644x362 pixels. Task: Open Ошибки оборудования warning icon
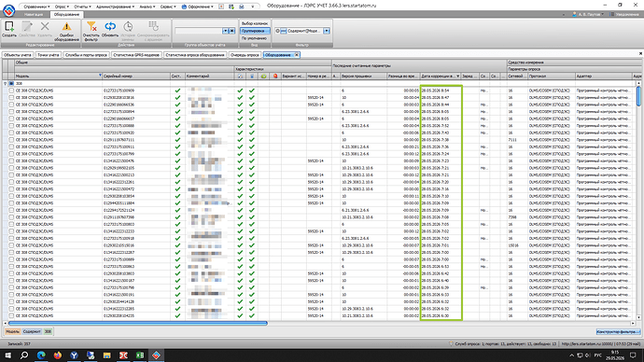click(66, 27)
